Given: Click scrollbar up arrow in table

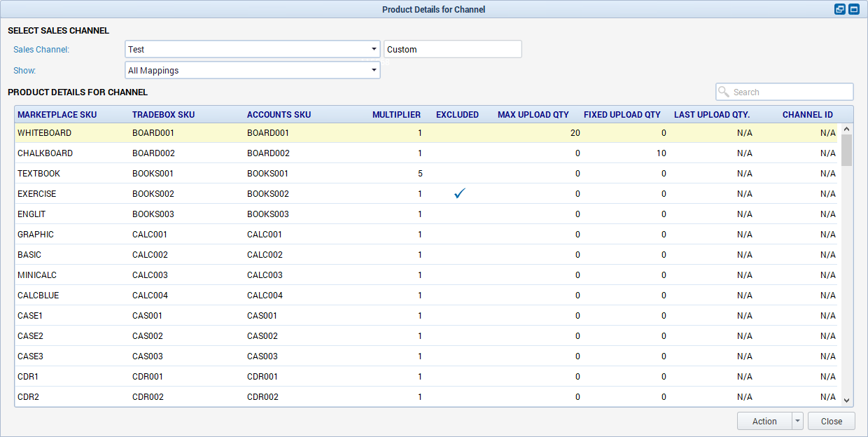Looking at the screenshot, I should click(846, 129).
